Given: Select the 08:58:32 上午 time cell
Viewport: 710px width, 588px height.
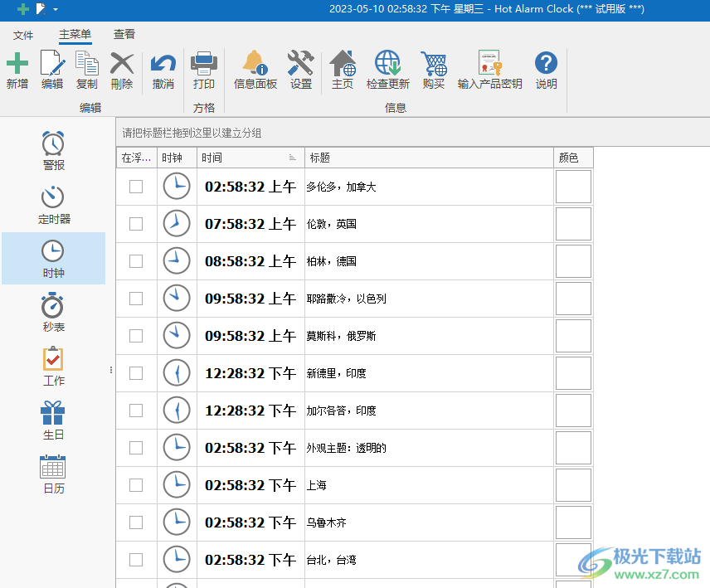Looking at the screenshot, I should pos(250,261).
